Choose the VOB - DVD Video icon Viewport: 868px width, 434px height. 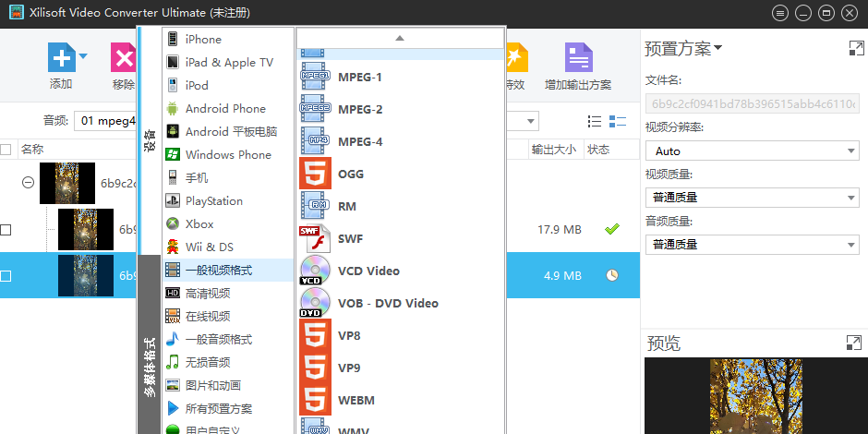(315, 303)
